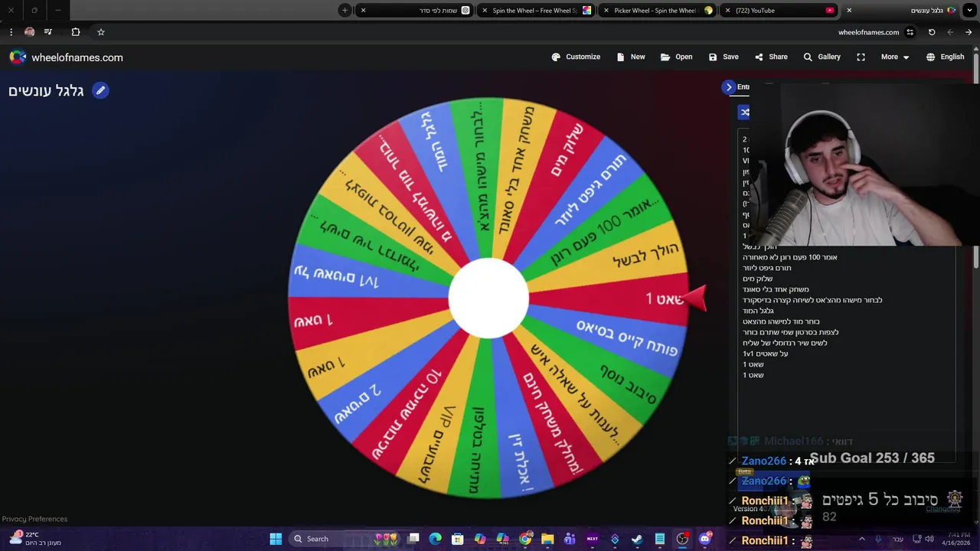Select entry 'שלוק מים' in list
Screen dimensions: 980x551
tap(757, 279)
